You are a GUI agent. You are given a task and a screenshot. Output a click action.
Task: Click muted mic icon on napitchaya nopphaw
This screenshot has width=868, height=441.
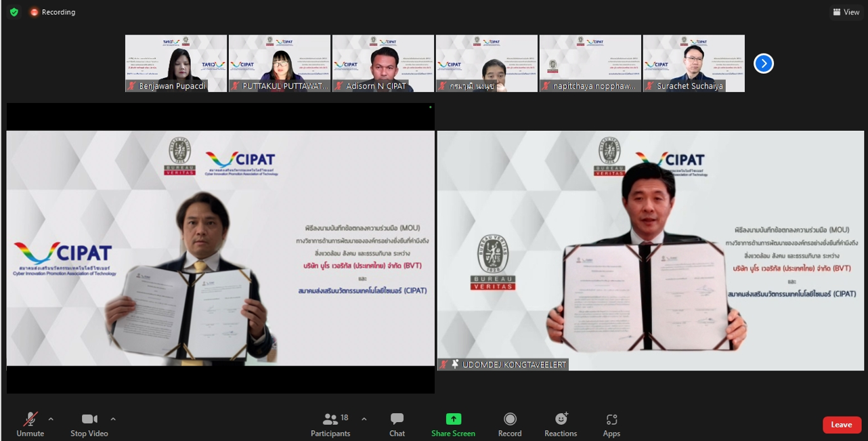click(x=546, y=86)
